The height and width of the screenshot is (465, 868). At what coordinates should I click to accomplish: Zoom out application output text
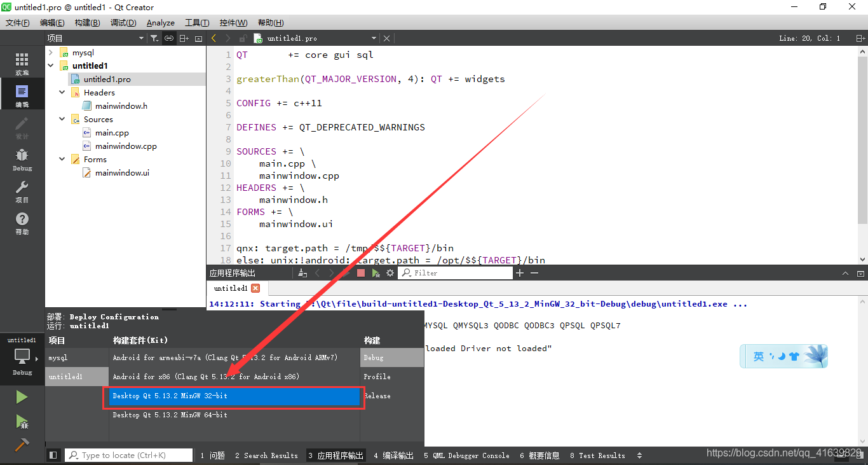[x=534, y=273]
